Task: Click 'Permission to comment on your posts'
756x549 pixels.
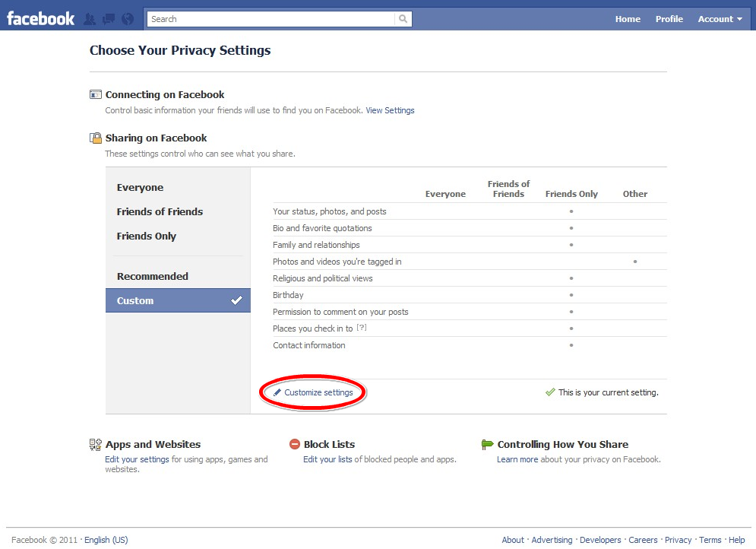Action: 340,312
